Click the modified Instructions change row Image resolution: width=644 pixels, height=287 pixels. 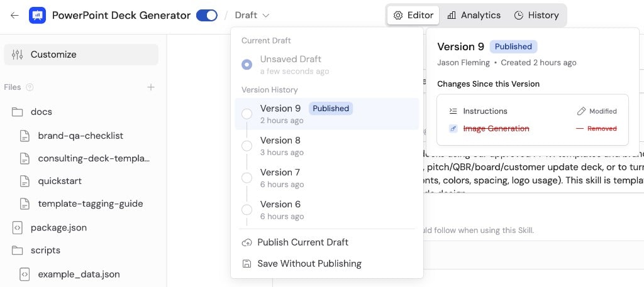pos(533,111)
